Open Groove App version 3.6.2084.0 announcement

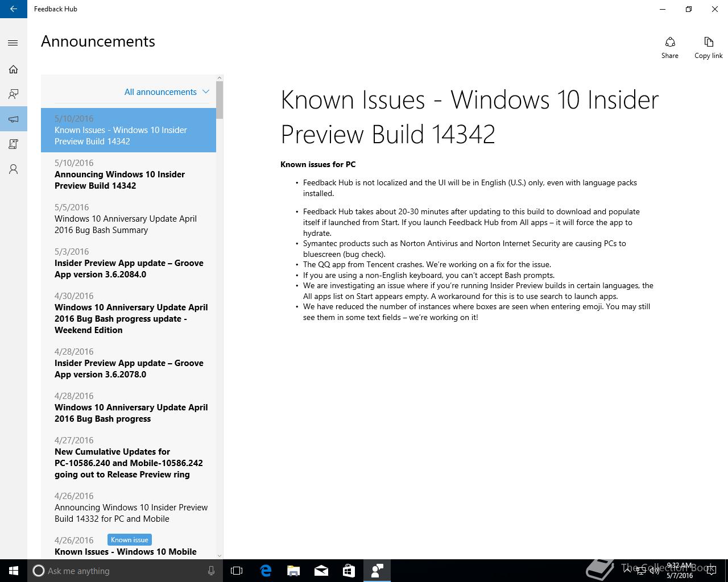pyautogui.click(x=129, y=263)
